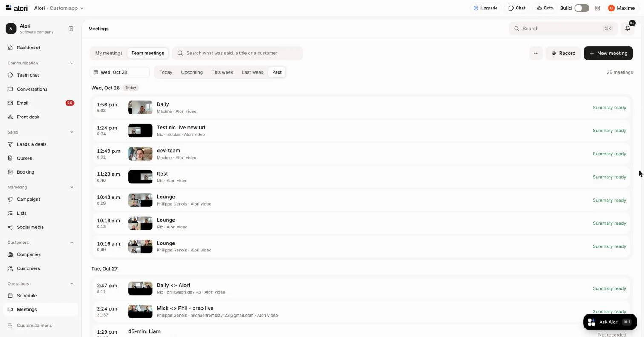Open the Wed, Oct 28 date picker
This screenshot has height=337, width=644.
point(120,72)
